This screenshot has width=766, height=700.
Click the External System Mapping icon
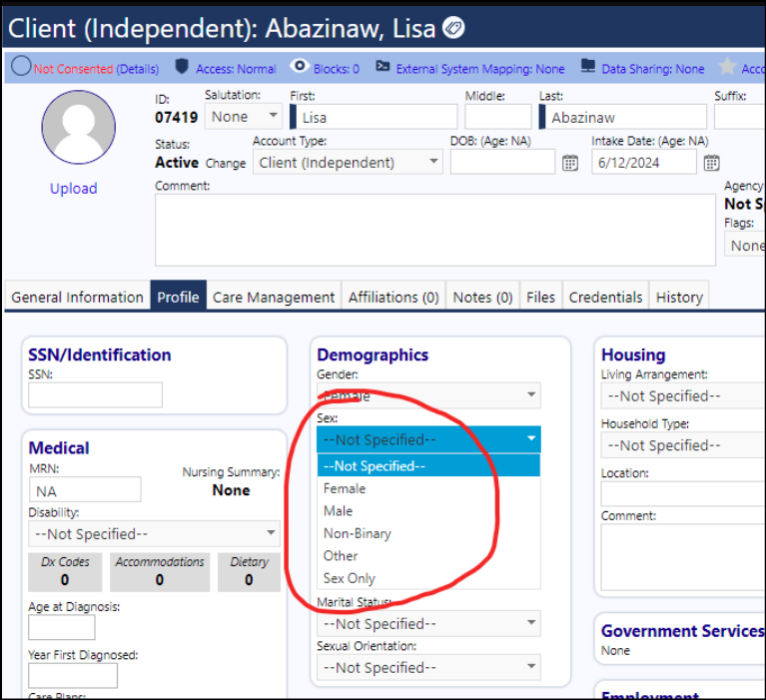tap(383, 66)
